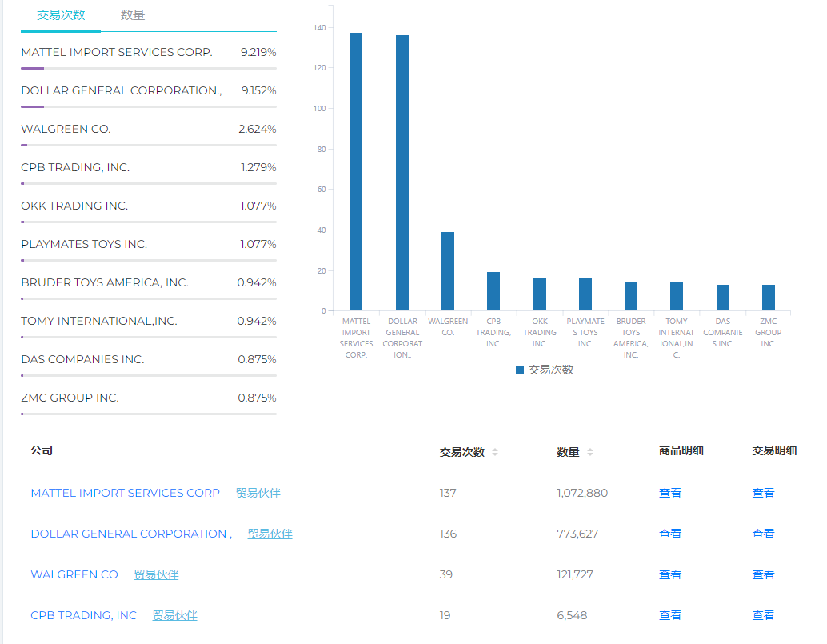The height and width of the screenshot is (644, 827).
Task: View 贸易伙伴 for Mattel Import Services
Action: 258,493
